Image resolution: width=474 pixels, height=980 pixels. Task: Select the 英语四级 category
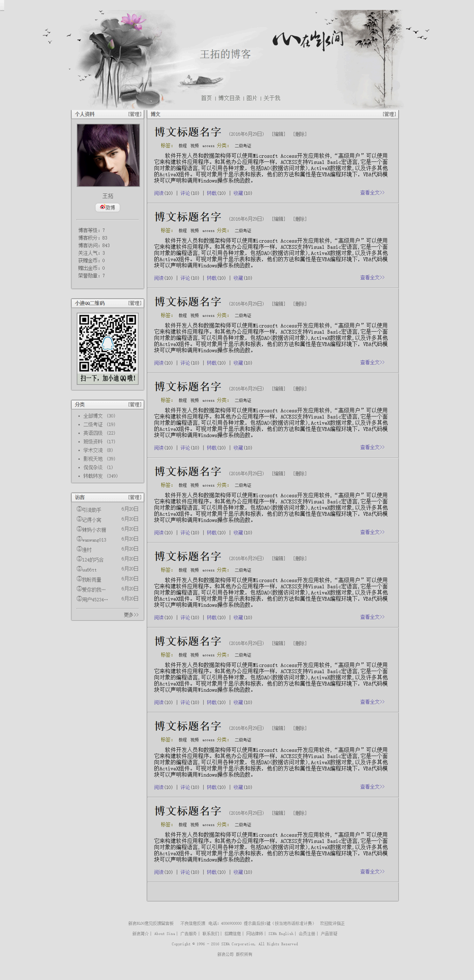[x=93, y=433]
